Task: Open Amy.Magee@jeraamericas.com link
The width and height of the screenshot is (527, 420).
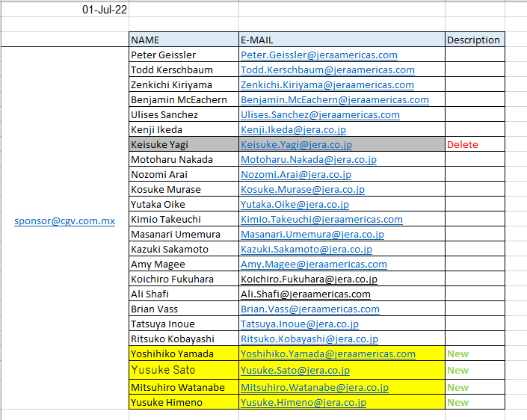Action: coord(314,264)
